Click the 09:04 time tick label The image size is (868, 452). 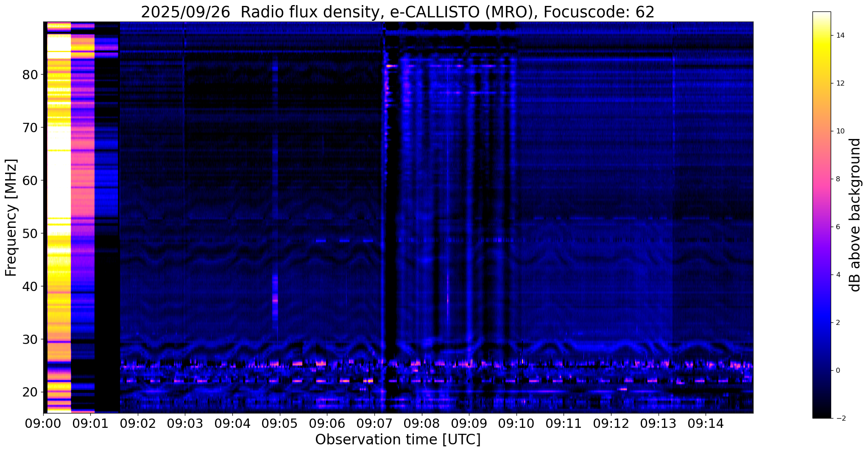point(232,423)
